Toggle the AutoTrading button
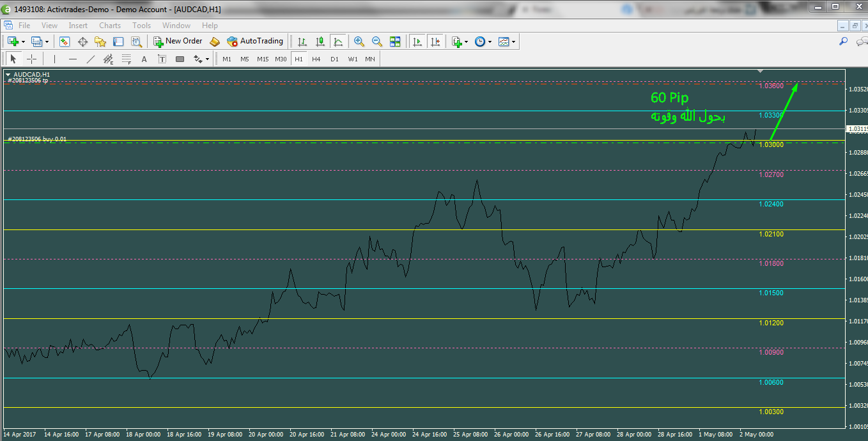Image resolution: width=868 pixels, height=441 pixels. pos(254,41)
